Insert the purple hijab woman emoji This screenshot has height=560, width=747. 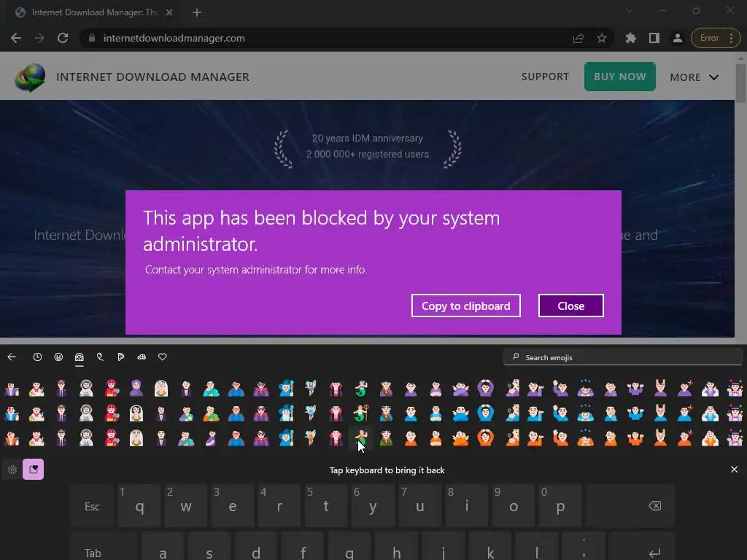(x=136, y=388)
